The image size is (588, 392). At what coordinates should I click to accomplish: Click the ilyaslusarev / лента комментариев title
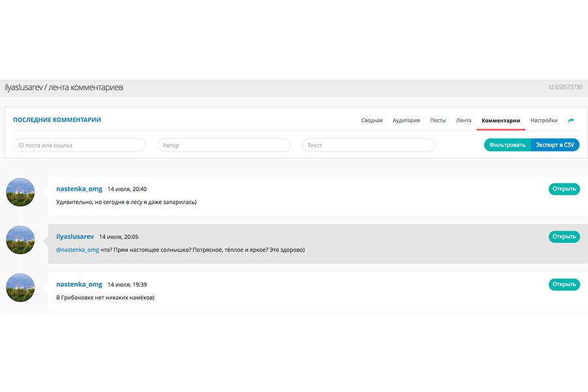coord(64,88)
